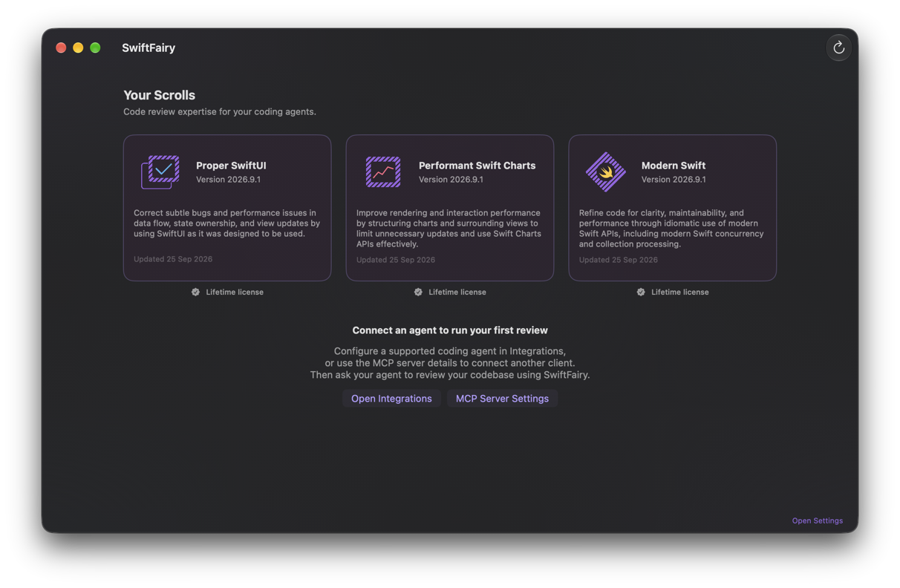Screen dimensions: 900x588
Task: Click Lifetime license text under Performant Swift Charts
Action: point(457,292)
